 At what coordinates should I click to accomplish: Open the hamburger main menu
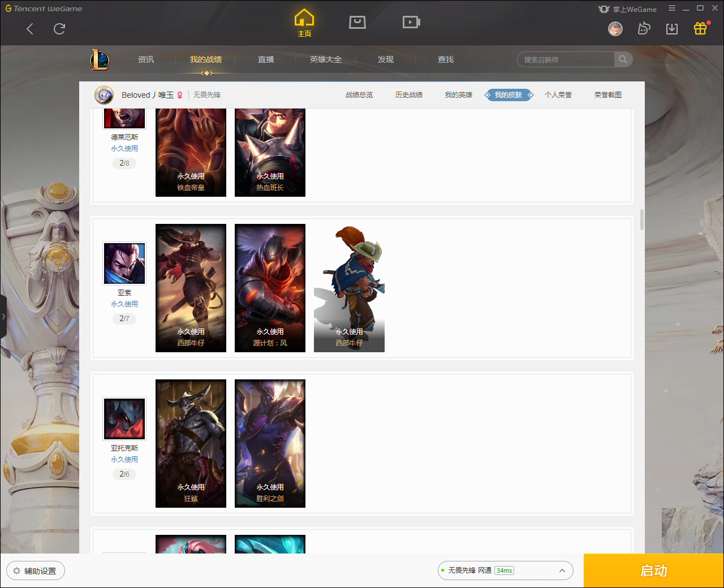[x=672, y=8]
